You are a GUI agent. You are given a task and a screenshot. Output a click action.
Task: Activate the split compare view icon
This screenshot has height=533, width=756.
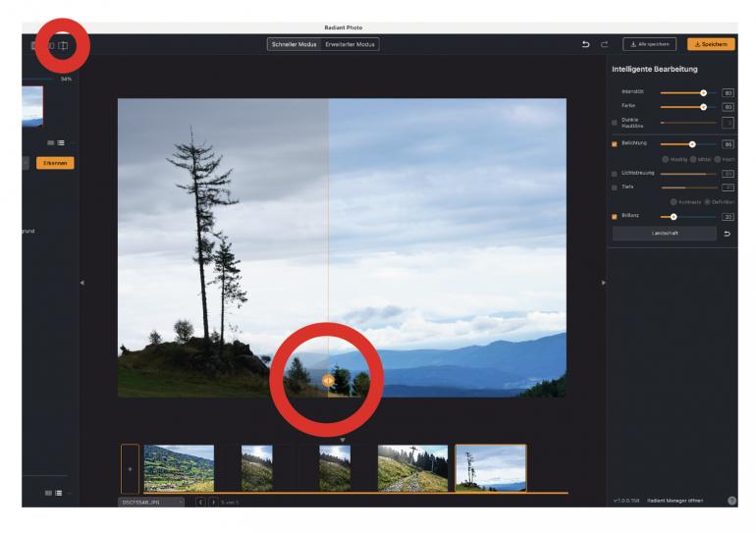(x=63, y=46)
